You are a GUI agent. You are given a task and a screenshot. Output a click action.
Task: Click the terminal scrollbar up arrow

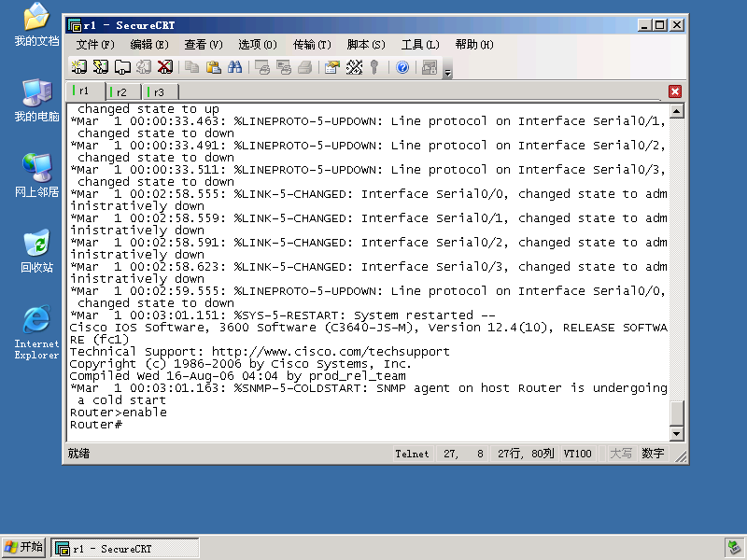click(676, 111)
